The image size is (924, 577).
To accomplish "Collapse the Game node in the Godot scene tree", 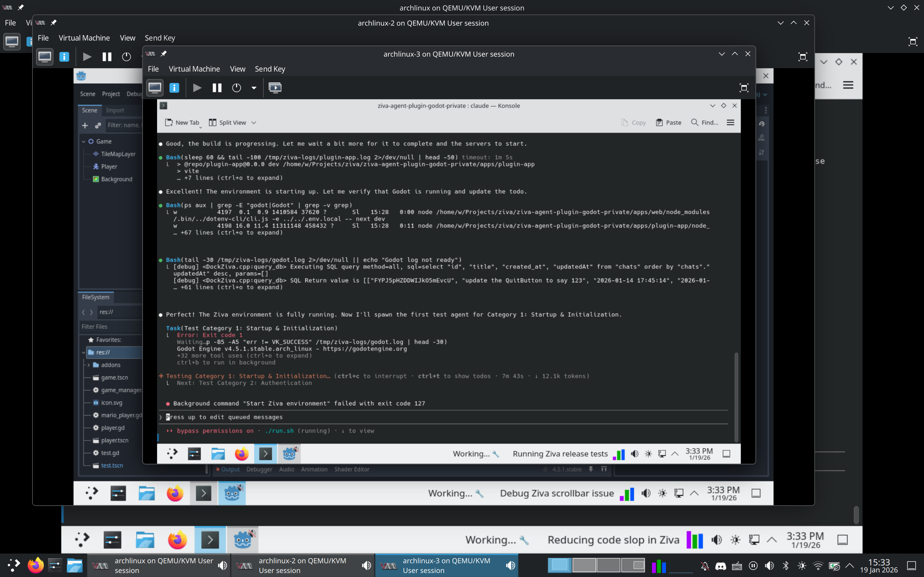I will [84, 141].
